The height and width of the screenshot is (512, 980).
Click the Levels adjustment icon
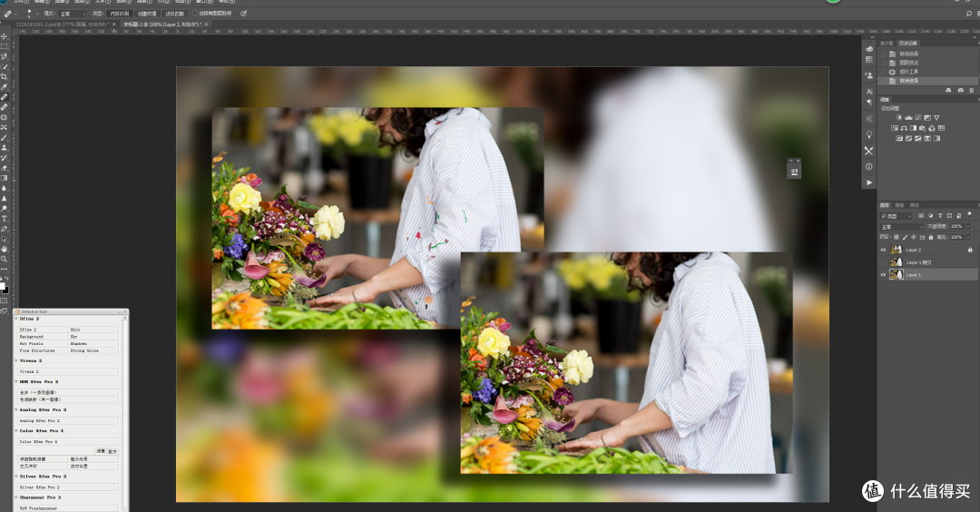point(908,117)
